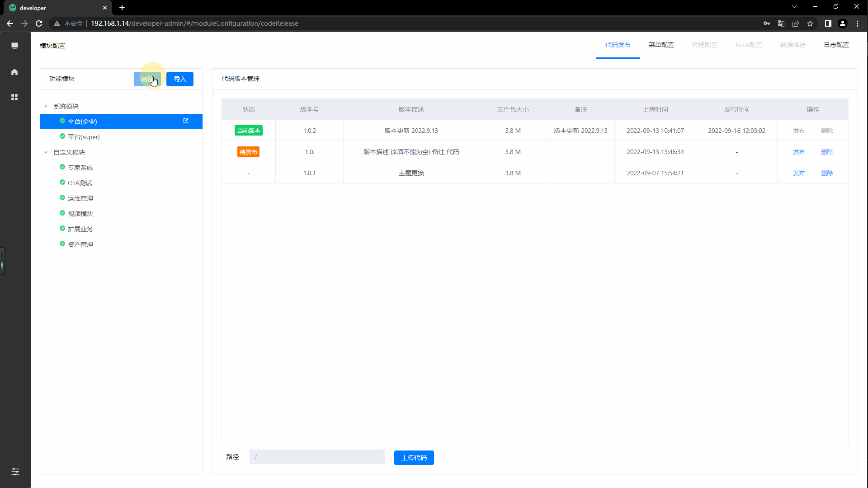Switch to the 菜单配置 tab
868x488 pixels.
click(x=661, y=45)
